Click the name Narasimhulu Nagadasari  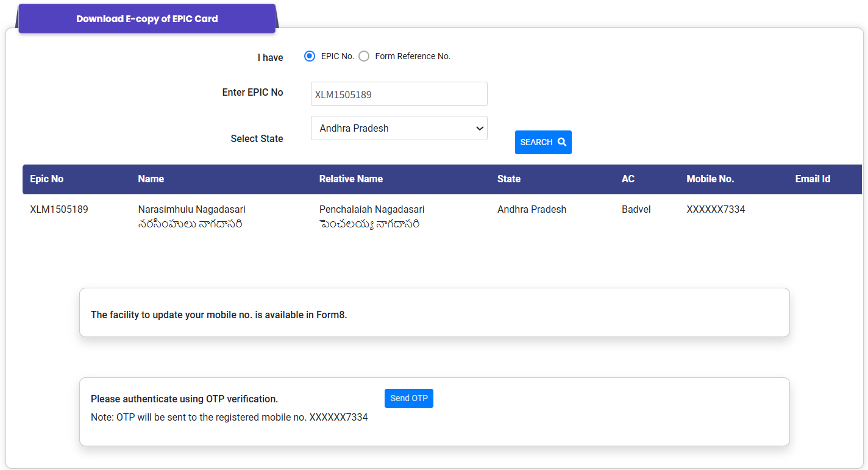click(x=191, y=209)
